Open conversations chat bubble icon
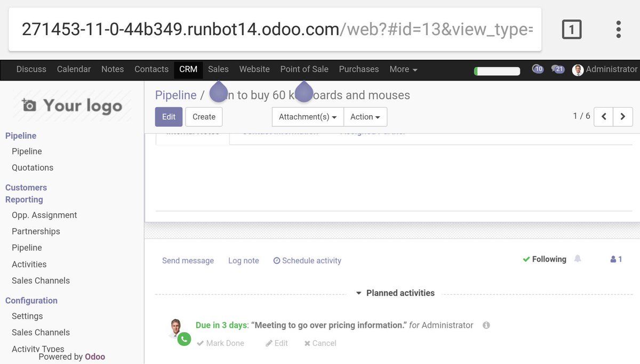 [x=557, y=69]
